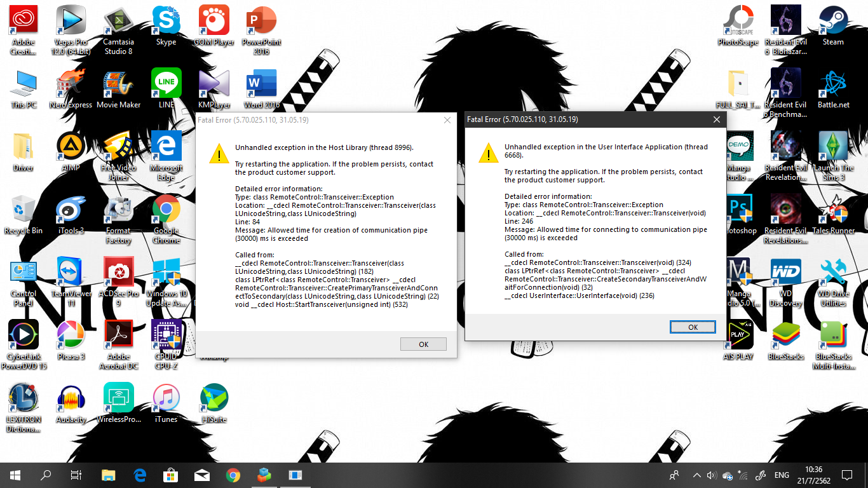
Task: Open the Adobe Creative Cloud desktop icon
Action: 24,29
